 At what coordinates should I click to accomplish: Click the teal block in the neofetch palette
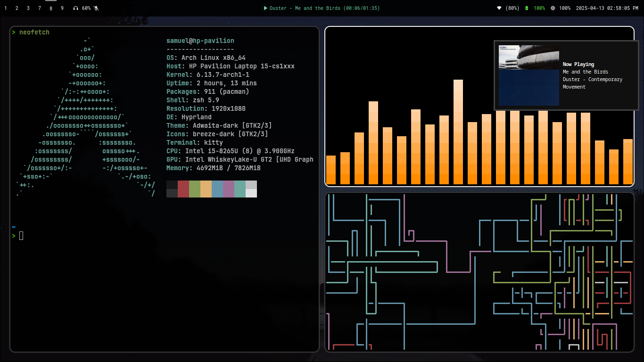coord(240,189)
